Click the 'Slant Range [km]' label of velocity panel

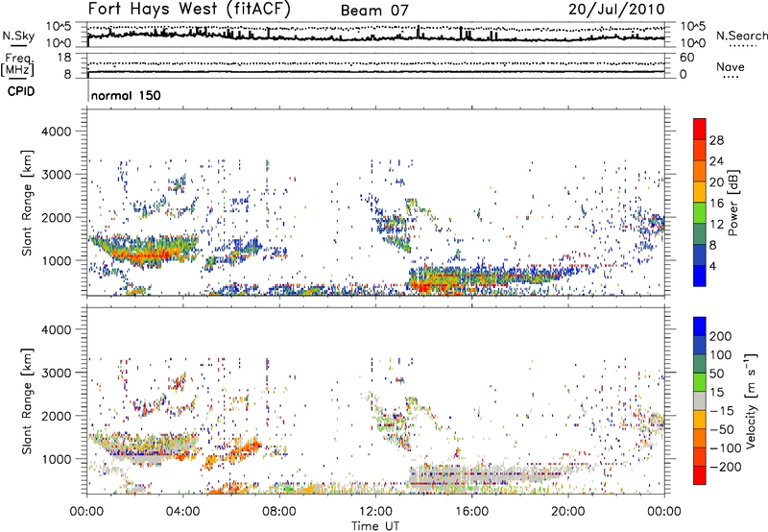click(x=27, y=400)
